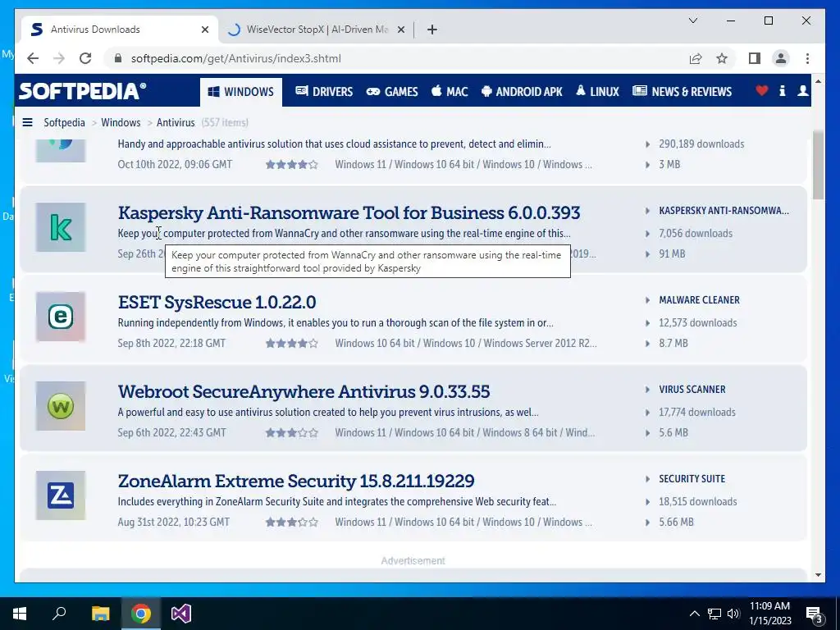
Task: Open the GAMES section
Action: point(392,92)
